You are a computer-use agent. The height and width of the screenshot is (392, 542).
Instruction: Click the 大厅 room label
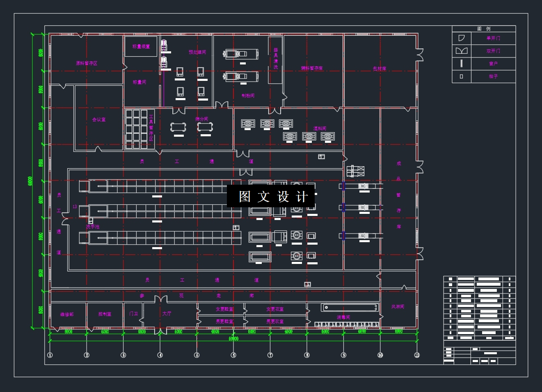point(167,313)
